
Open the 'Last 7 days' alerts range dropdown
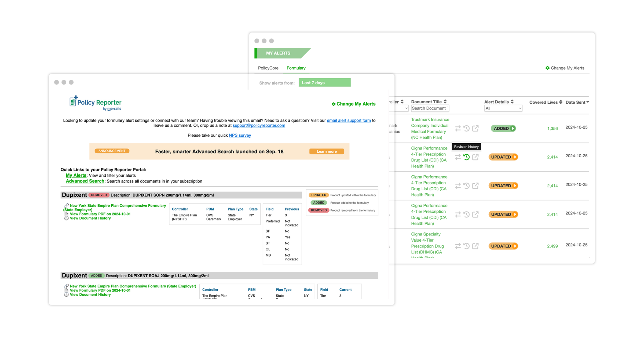pyautogui.click(x=324, y=83)
